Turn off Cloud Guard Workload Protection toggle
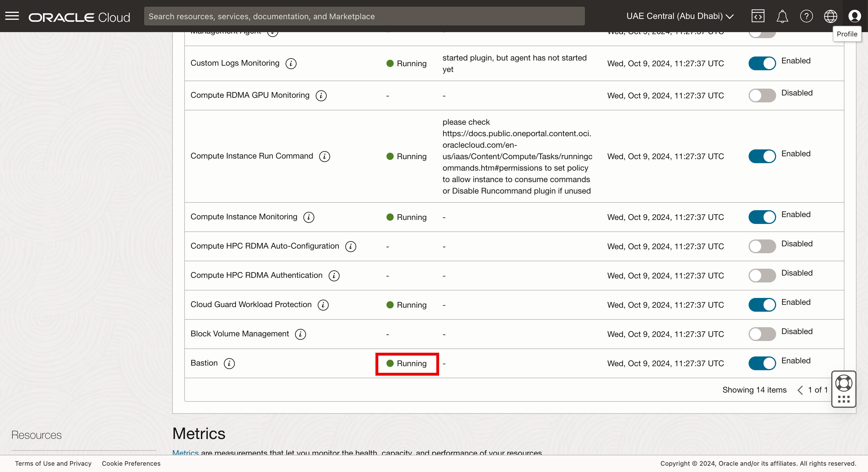Screen dimensions: 868x472 [x=762, y=305]
